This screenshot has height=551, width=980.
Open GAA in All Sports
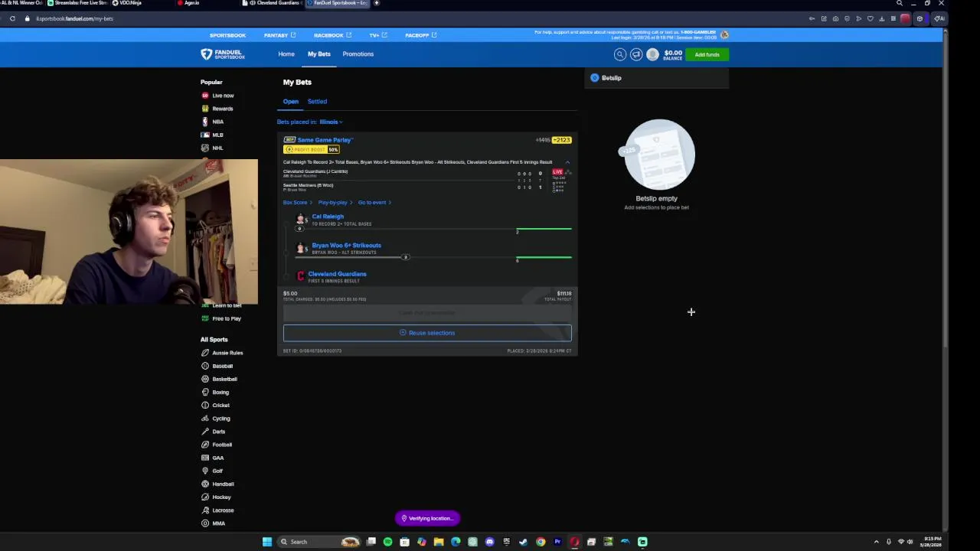pyautogui.click(x=213, y=458)
